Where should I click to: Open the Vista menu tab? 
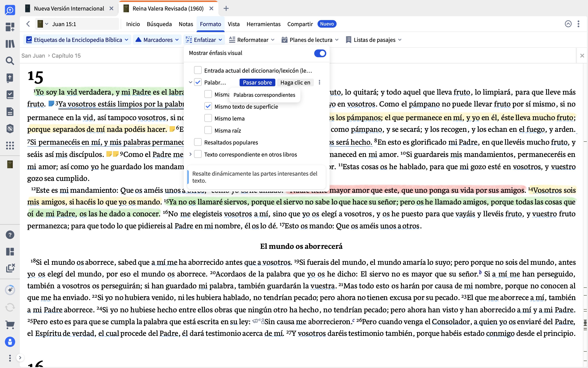(234, 24)
